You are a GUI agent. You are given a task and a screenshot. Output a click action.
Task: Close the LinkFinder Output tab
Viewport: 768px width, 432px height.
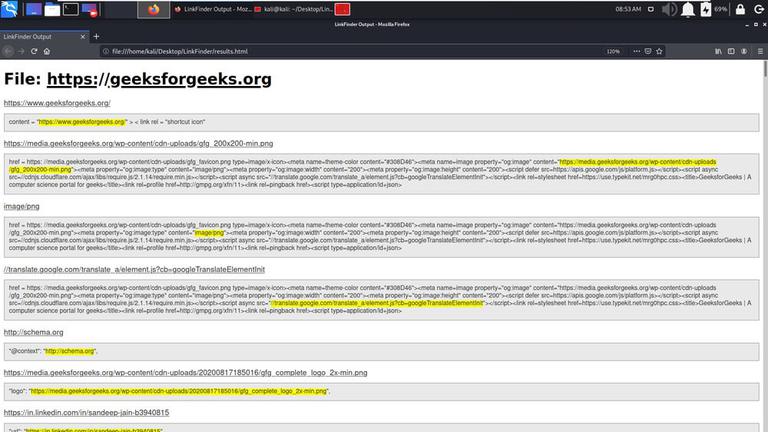[82, 37]
